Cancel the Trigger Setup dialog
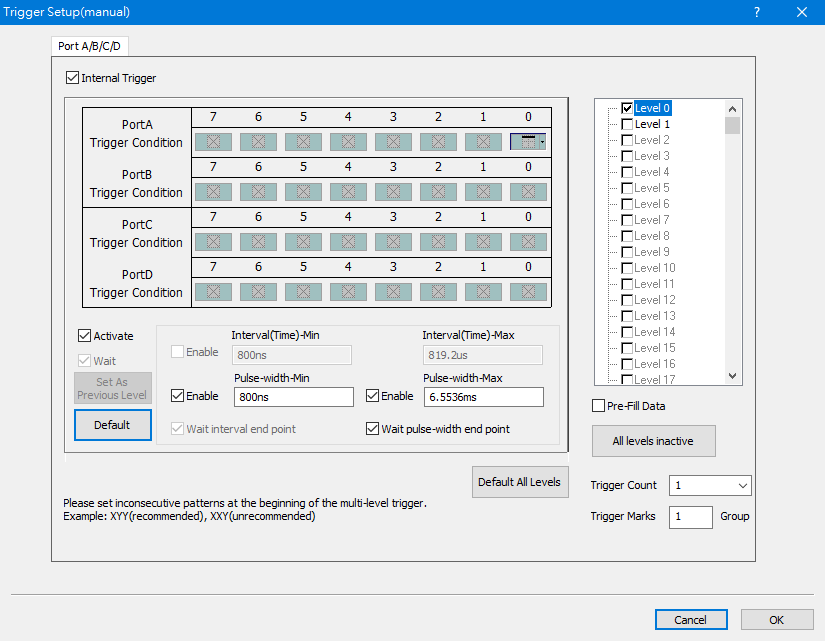 pos(691,620)
